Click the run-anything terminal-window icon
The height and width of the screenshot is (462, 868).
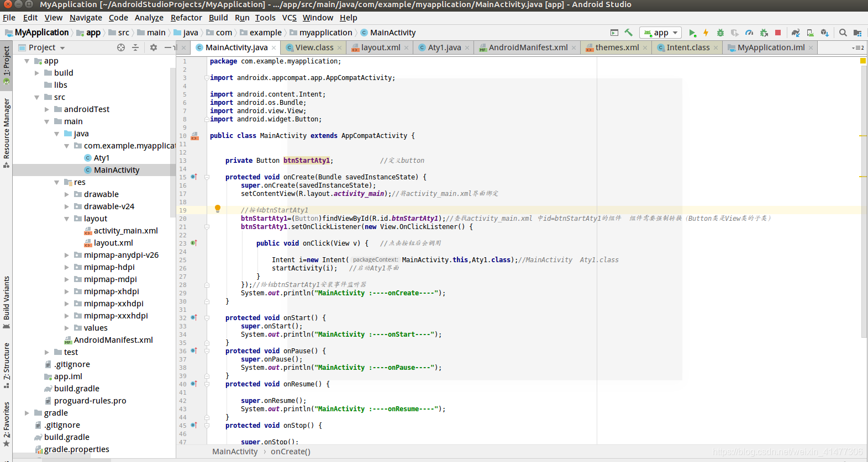(x=614, y=33)
